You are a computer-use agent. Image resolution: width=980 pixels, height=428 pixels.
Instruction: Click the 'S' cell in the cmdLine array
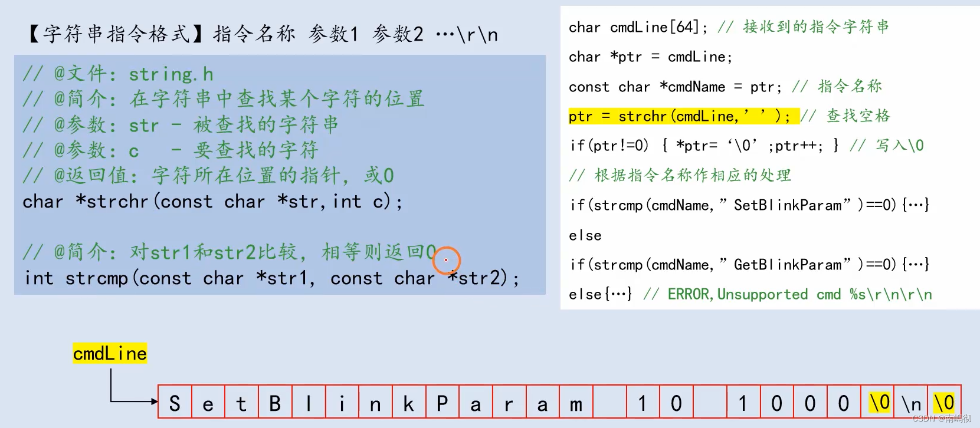(x=175, y=402)
